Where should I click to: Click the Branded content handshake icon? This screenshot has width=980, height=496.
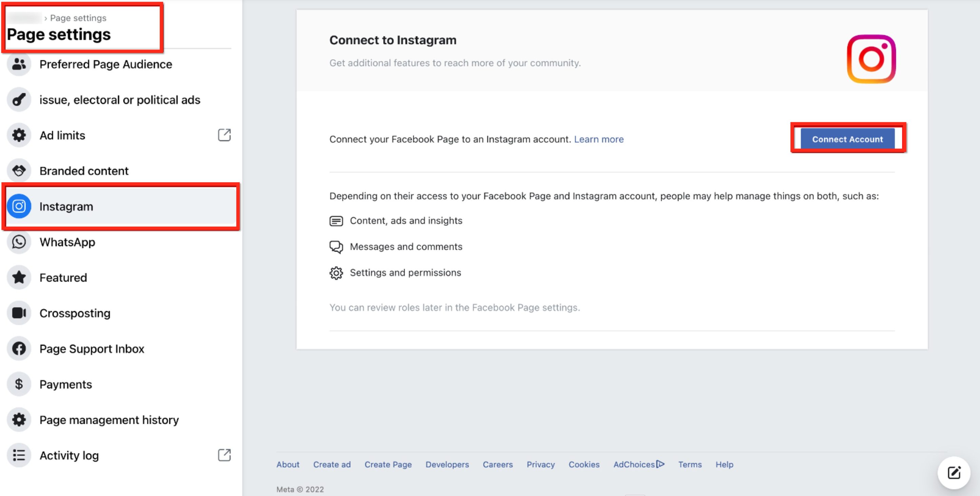(19, 171)
